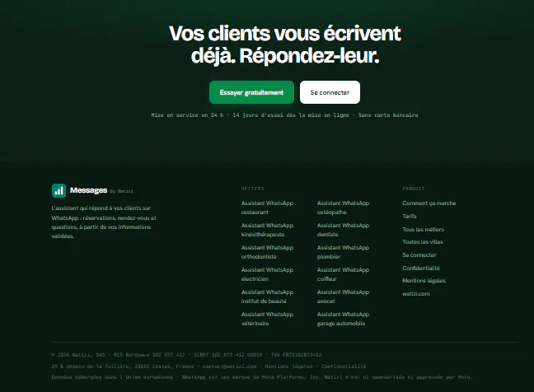This screenshot has width=534, height=392.
Task: Open Assistant WhatsApp vétérinaire link
Action: coord(267,319)
